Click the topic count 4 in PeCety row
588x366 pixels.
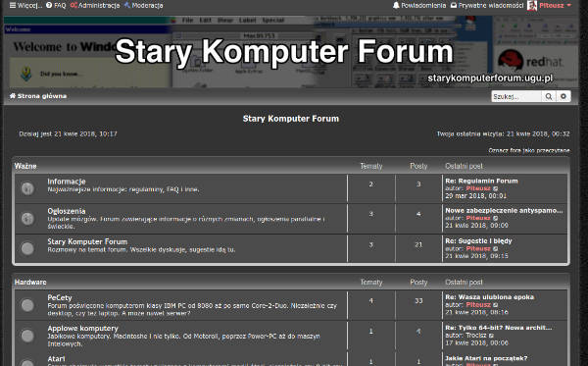click(x=370, y=301)
